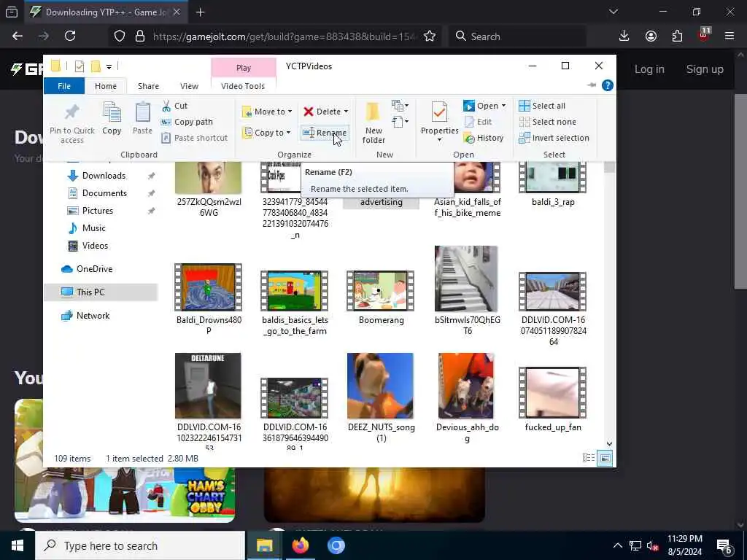Click the file list vertical scrollbar down arrow
This screenshot has width=747, height=560.
coord(609,443)
